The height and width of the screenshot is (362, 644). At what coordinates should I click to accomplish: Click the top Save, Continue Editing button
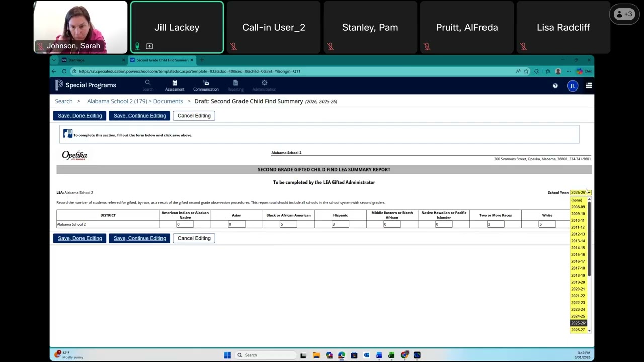pyautogui.click(x=139, y=116)
